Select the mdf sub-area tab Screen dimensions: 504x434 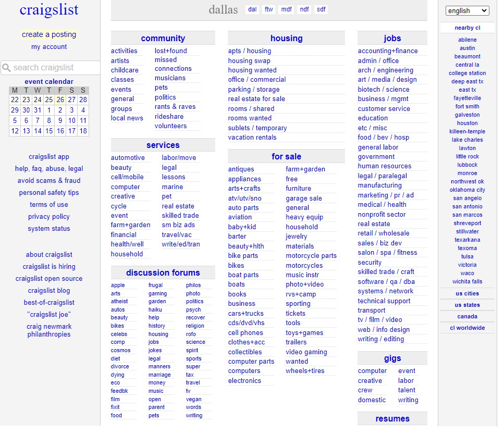pyautogui.click(x=286, y=9)
